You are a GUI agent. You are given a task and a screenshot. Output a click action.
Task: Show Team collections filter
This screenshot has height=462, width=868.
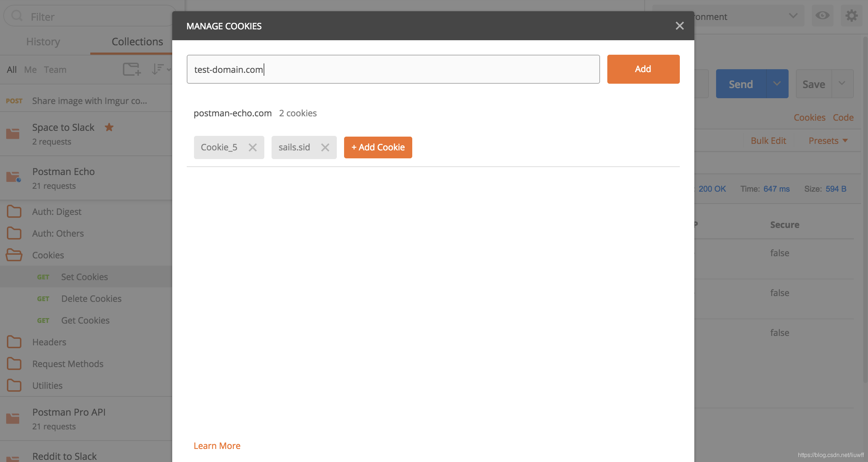(x=55, y=70)
